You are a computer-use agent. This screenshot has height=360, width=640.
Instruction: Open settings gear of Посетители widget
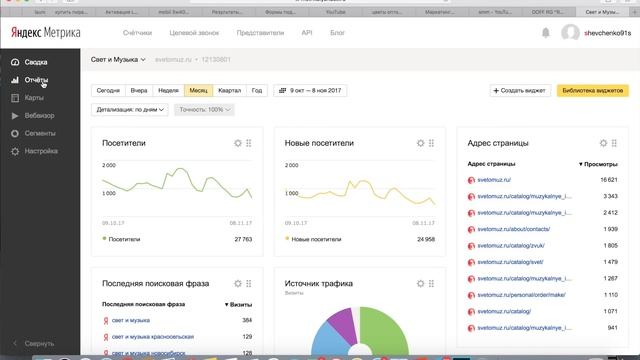coord(238,143)
